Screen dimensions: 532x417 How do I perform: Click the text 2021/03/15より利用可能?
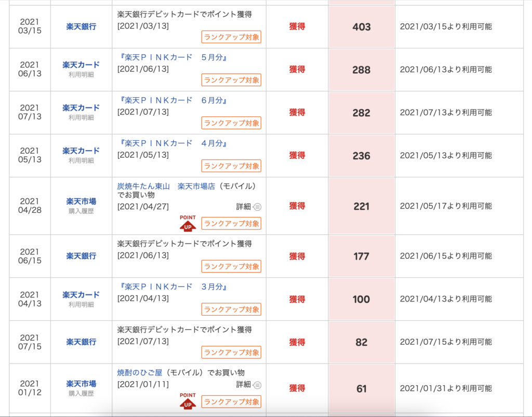pyautogui.click(x=446, y=26)
